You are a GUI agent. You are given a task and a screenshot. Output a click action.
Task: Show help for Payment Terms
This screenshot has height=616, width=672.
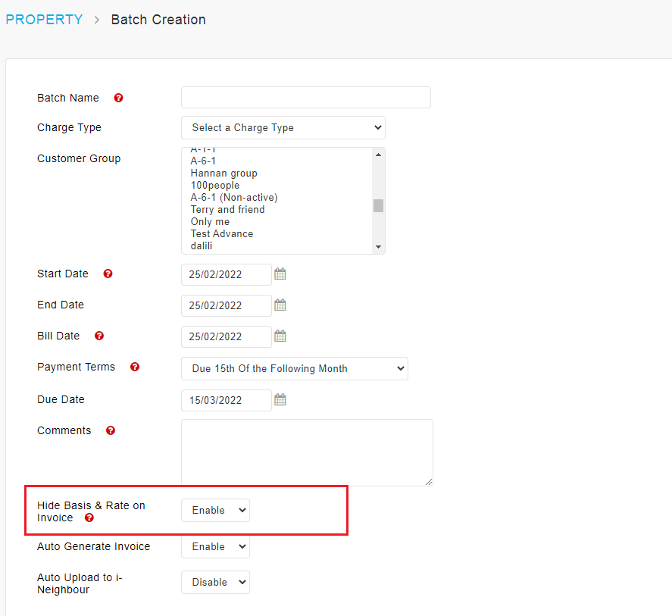pos(135,367)
